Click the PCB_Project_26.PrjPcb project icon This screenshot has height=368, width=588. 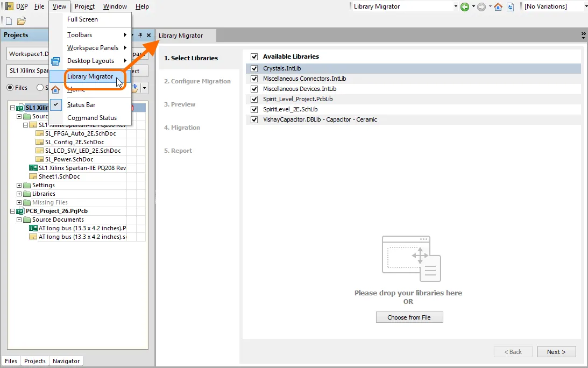[x=20, y=211]
